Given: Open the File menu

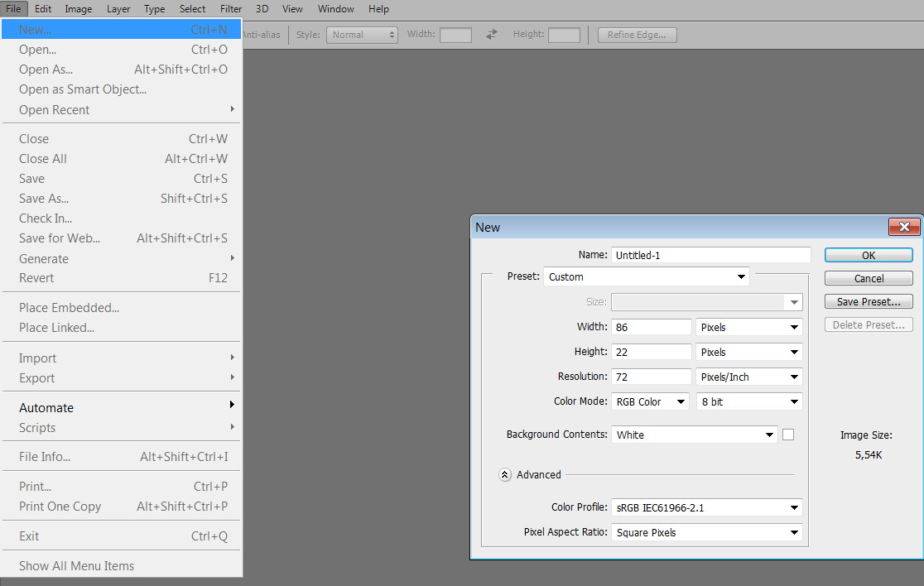Looking at the screenshot, I should [13, 9].
